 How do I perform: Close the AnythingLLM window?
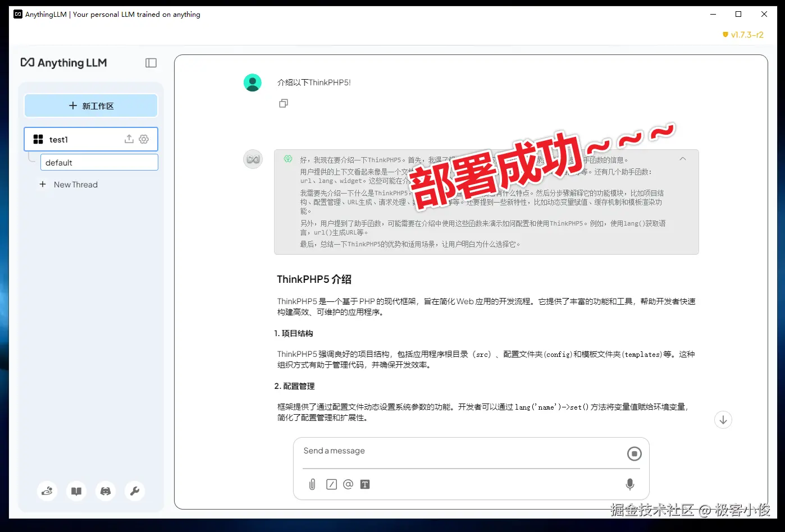(764, 14)
